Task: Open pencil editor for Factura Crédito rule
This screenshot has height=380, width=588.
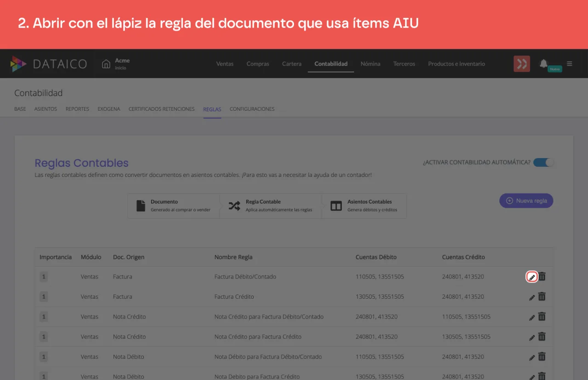Action: [x=532, y=297]
